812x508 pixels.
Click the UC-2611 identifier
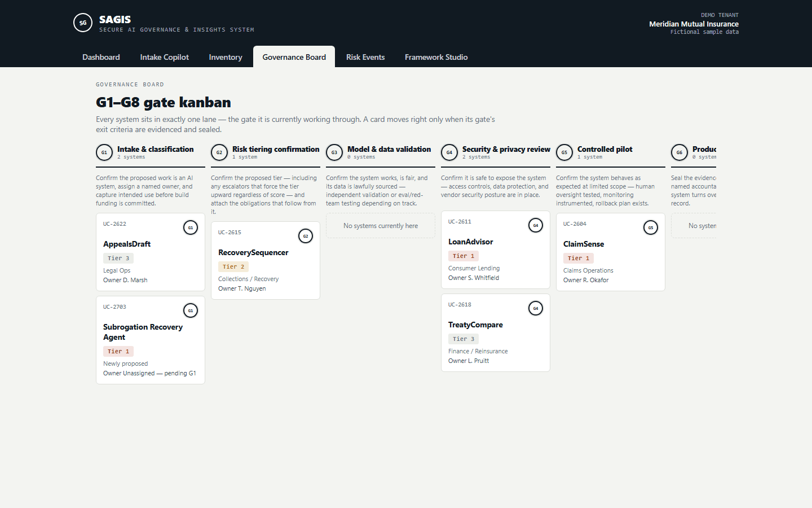click(460, 222)
